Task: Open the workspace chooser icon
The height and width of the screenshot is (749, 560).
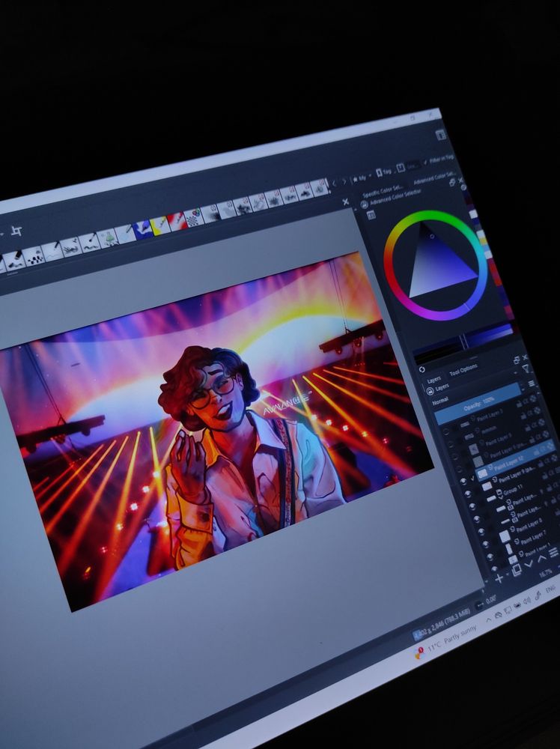Action: click(440, 135)
